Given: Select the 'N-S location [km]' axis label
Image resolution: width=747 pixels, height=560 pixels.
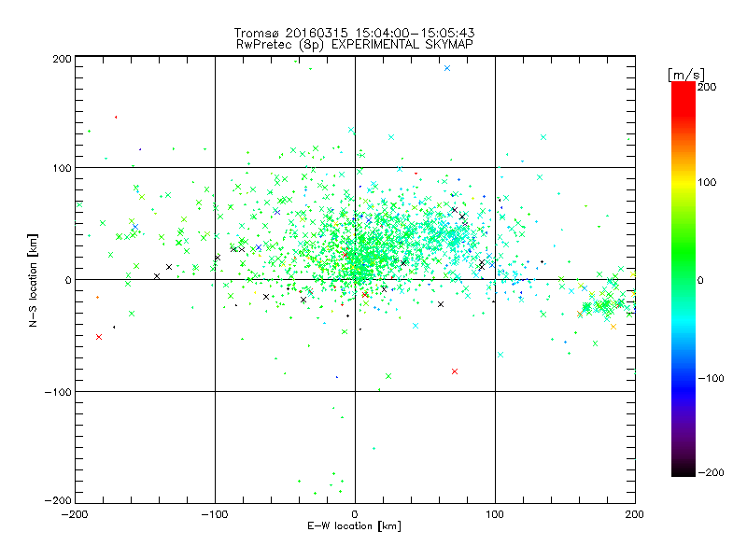Looking at the screenshot, I should (33, 280).
